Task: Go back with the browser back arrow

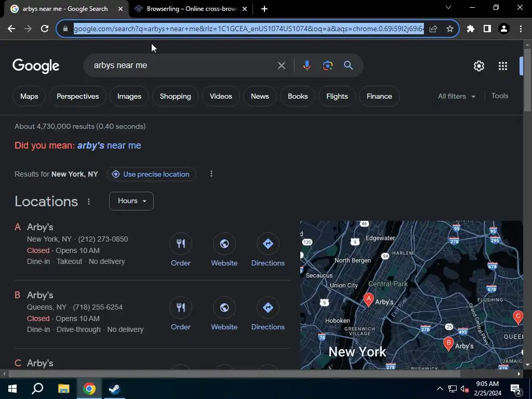Action: 11,29
